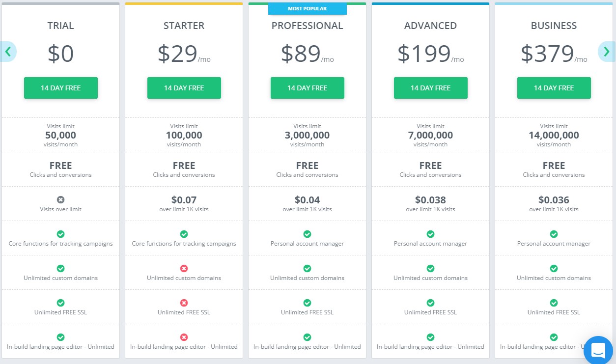Viewport: 616px width, 364px height.
Task: Click the PROFESSIONAL plan title
Action: click(308, 26)
